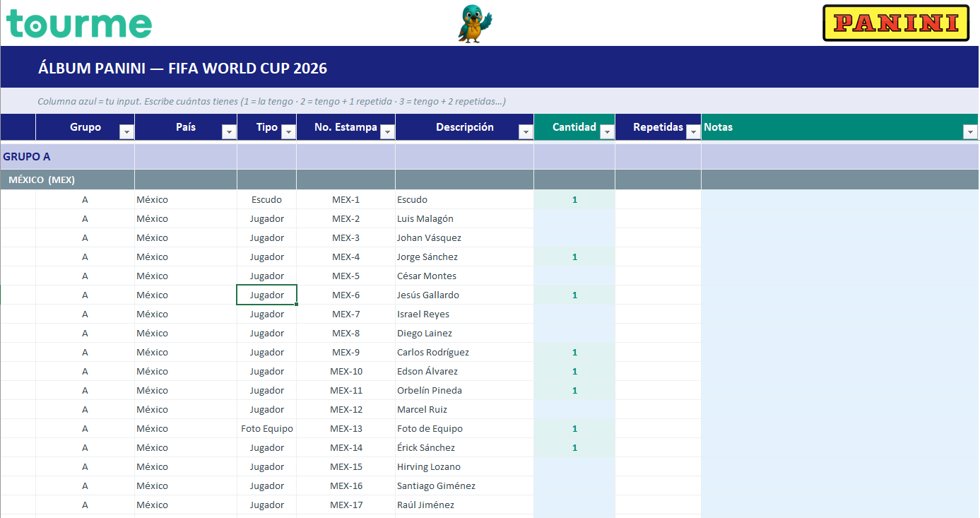Select the César Montes cell

click(x=464, y=276)
